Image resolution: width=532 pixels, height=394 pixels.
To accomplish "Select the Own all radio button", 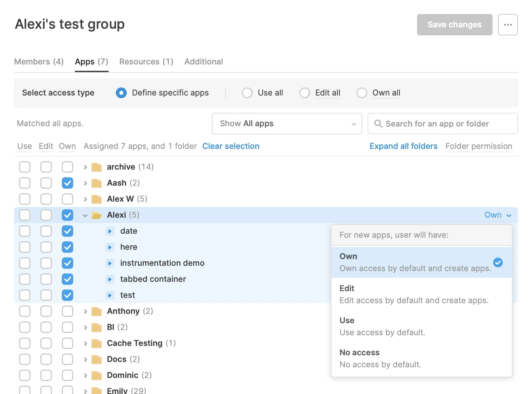I will (x=362, y=93).
